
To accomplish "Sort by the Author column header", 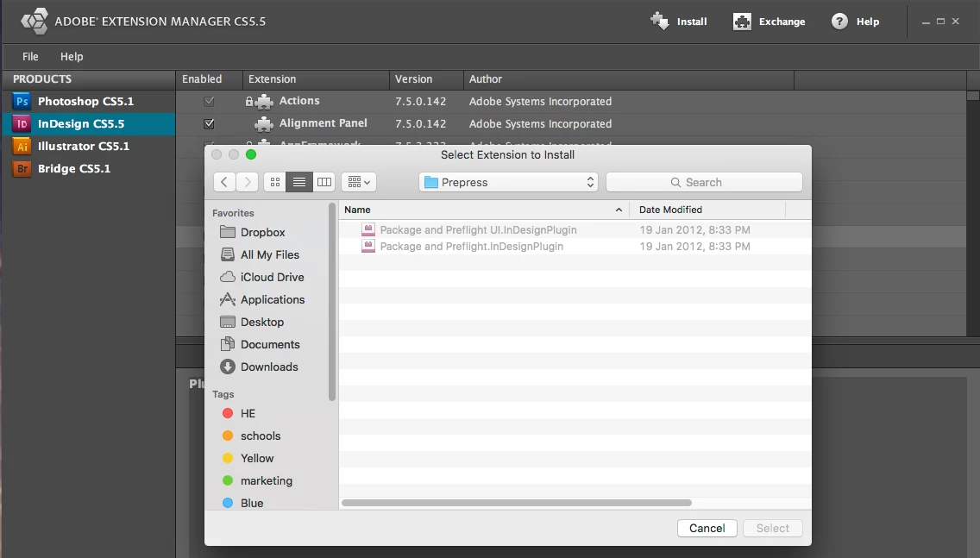I will 628,79.
